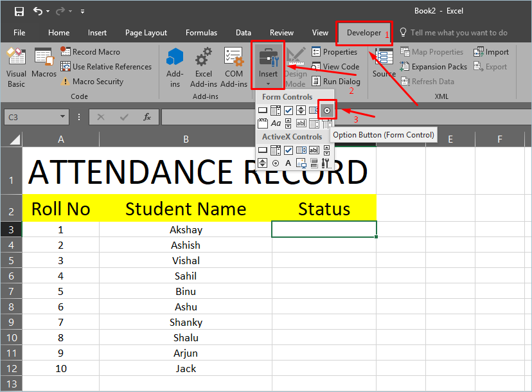
Task: Choose the ActiveX Check Box control
Action: pyautogui.click(x=288, y=150)
